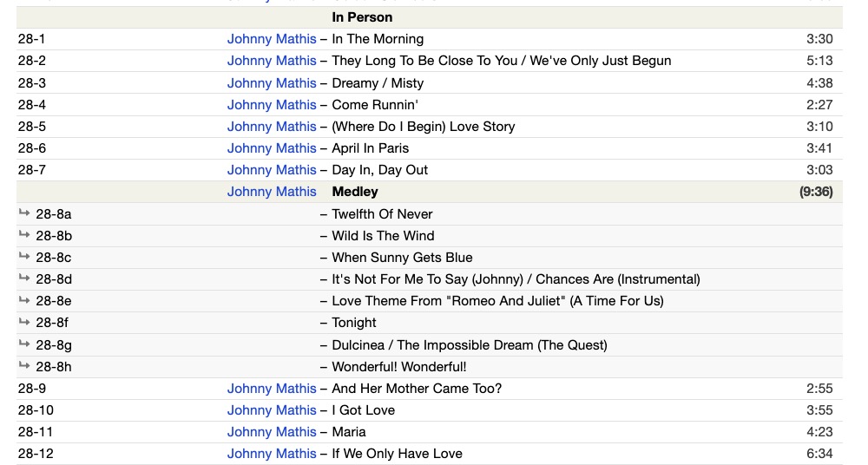Click sub-track arrow icon beside 28-8f
The image size is (868, 465).
point(24,321)
